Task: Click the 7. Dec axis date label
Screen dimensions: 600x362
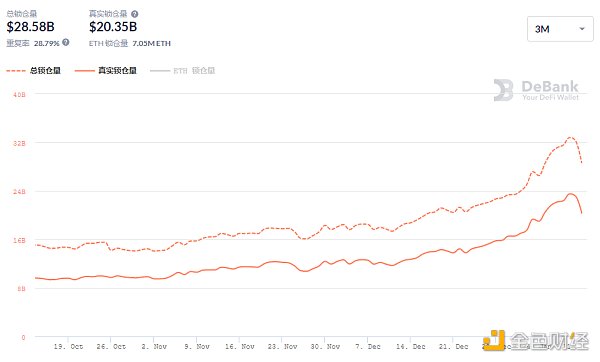Action: click(x=368, y=347)
